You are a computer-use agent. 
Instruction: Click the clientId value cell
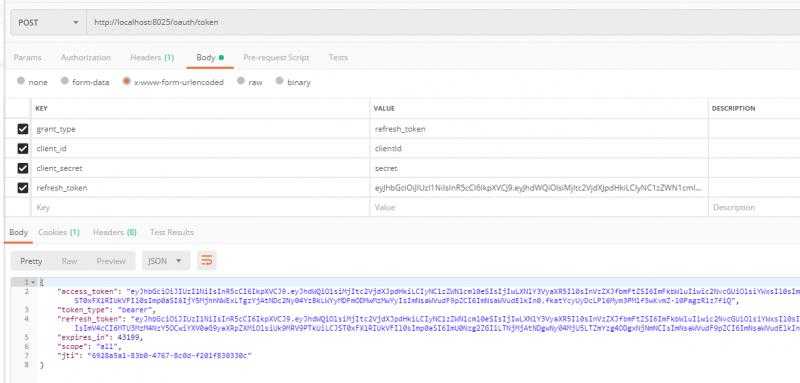pos(539,149)
